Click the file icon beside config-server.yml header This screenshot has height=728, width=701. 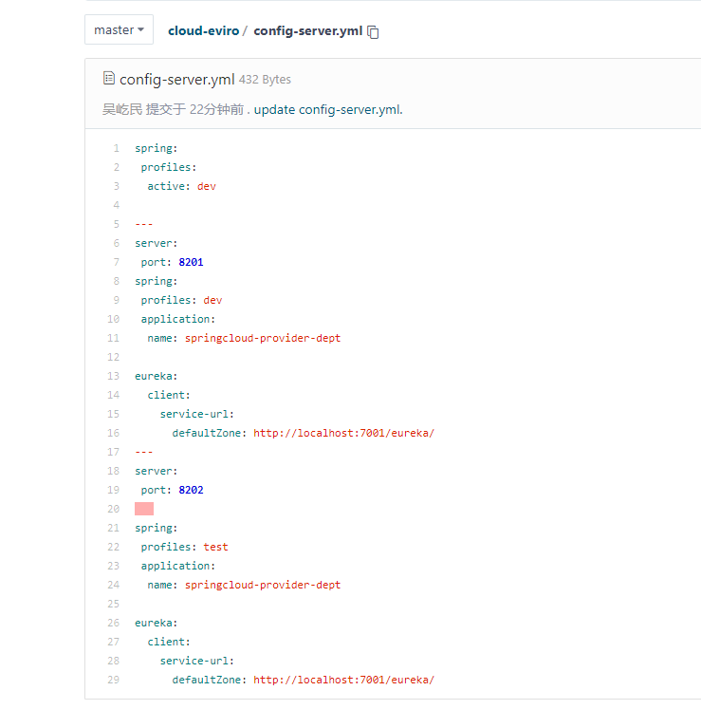tap(108, 79)
